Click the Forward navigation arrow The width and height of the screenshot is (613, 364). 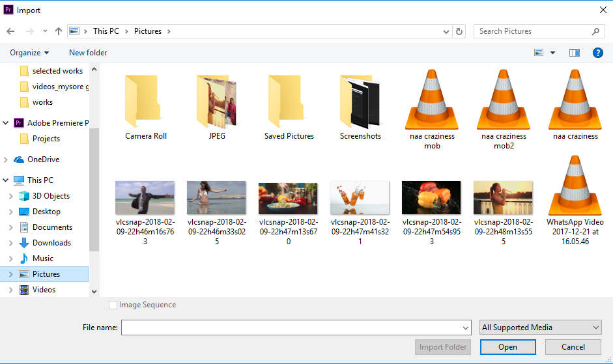[30, 31]
